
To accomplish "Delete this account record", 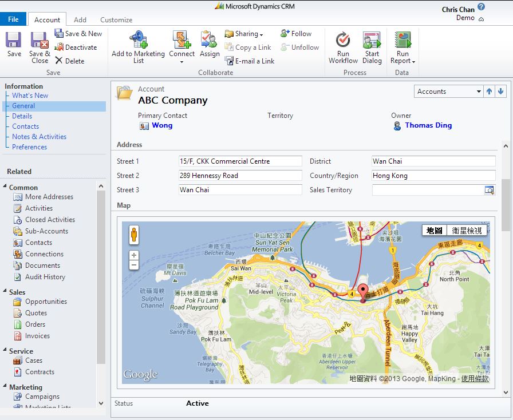I will (x=70, y=61).
